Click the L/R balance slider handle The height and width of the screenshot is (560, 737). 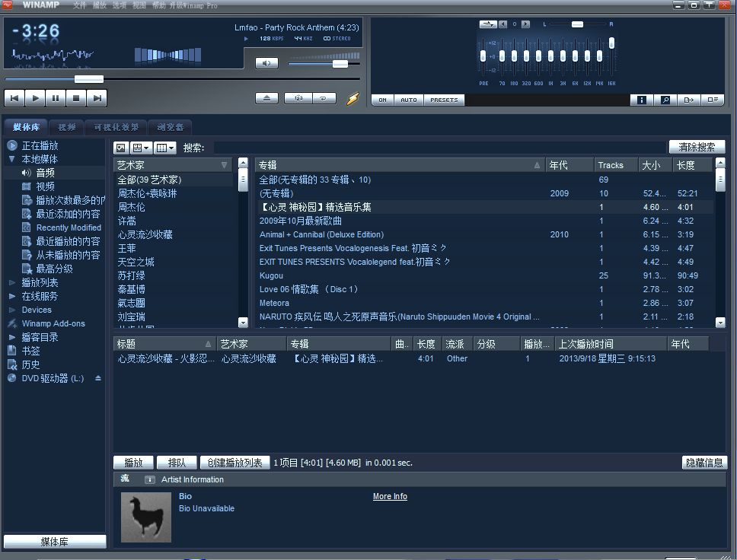click(577, 24)
